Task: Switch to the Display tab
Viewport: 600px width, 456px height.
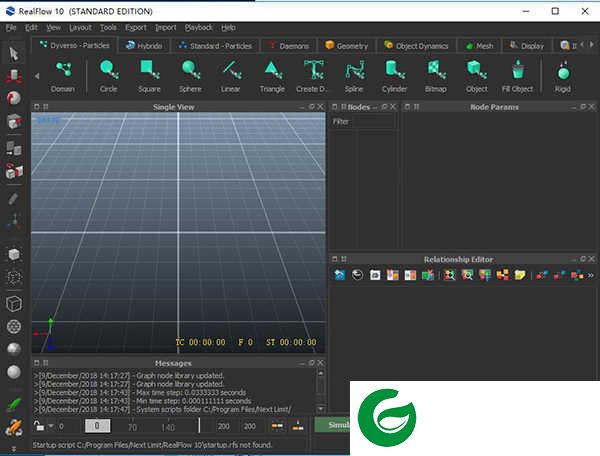Action: tap(527, 46)
